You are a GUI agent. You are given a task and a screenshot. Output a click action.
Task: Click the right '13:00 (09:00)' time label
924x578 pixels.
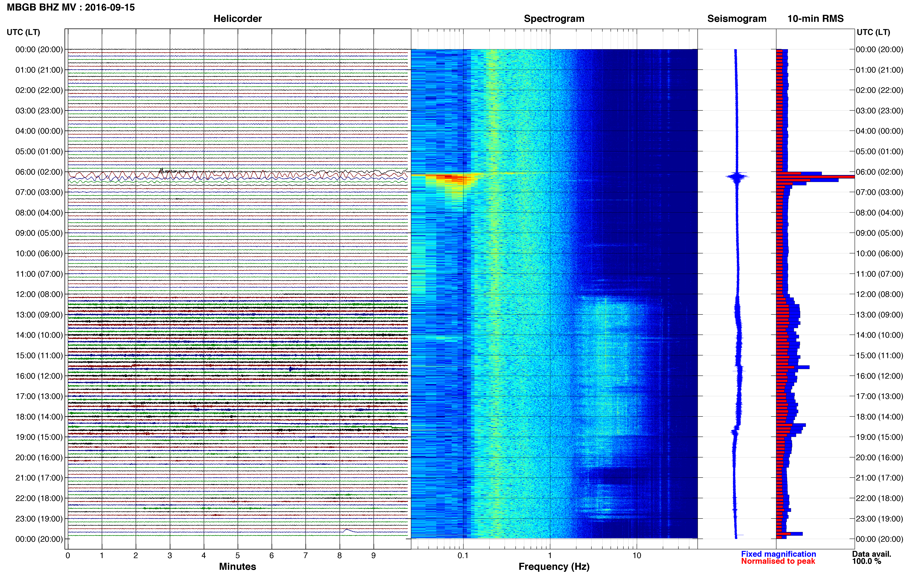pyautogui.click(x=879, y=315)
